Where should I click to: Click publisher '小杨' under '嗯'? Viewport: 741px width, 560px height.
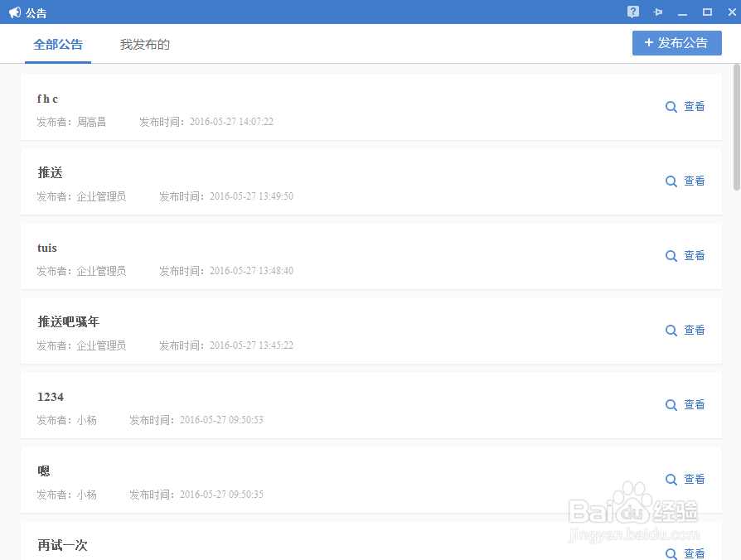[86, 495]
